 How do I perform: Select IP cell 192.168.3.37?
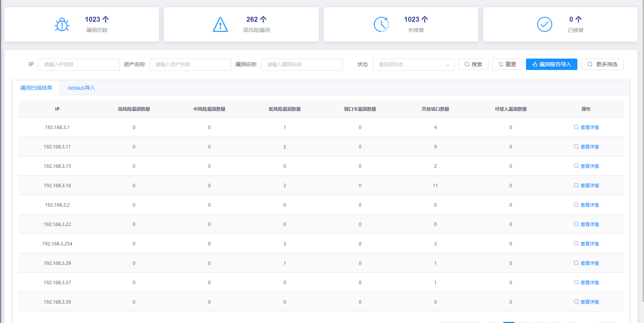click(57, 283)
